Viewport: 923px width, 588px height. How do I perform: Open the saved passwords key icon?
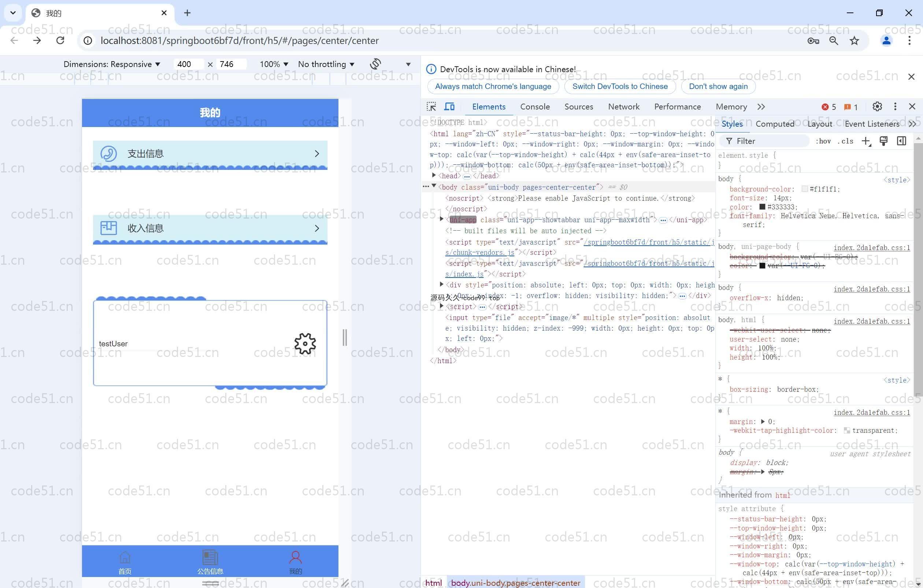813,41
